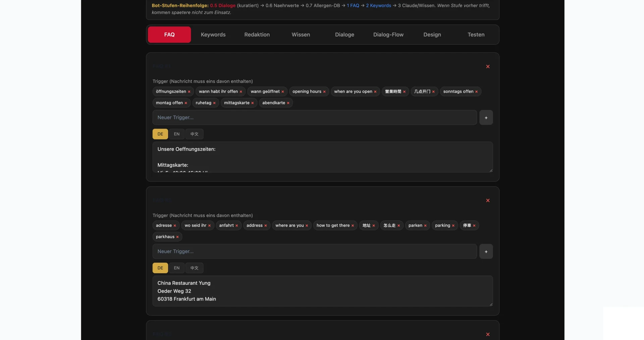Viewport: 644px width, 340px height.
Task: Switch to the Keywords tab
Action: 213,35
